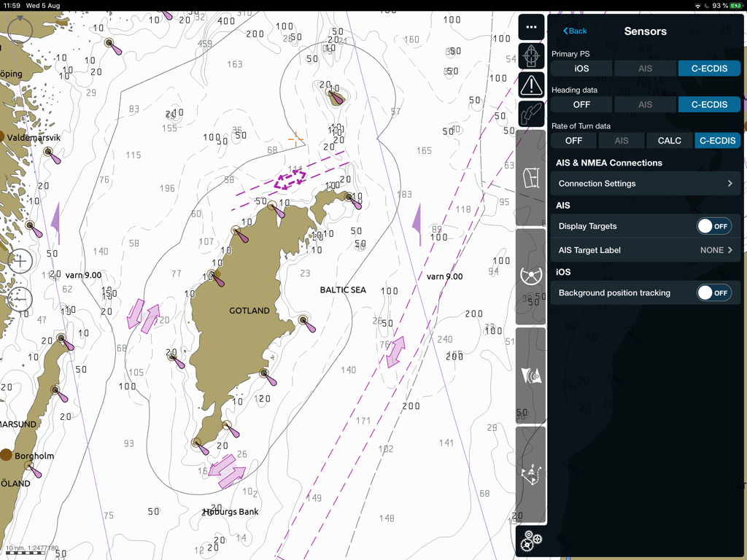The width and height of the screenshot is (747, 560).
Task: Select AIS as Primary PS
Action: tap(645, 68)
